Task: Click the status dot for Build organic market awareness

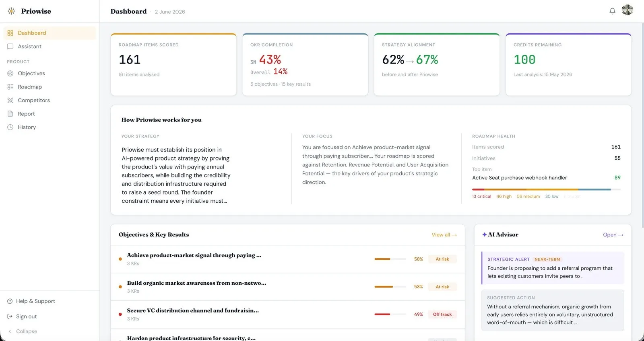Action: click(x=120, y=287)
